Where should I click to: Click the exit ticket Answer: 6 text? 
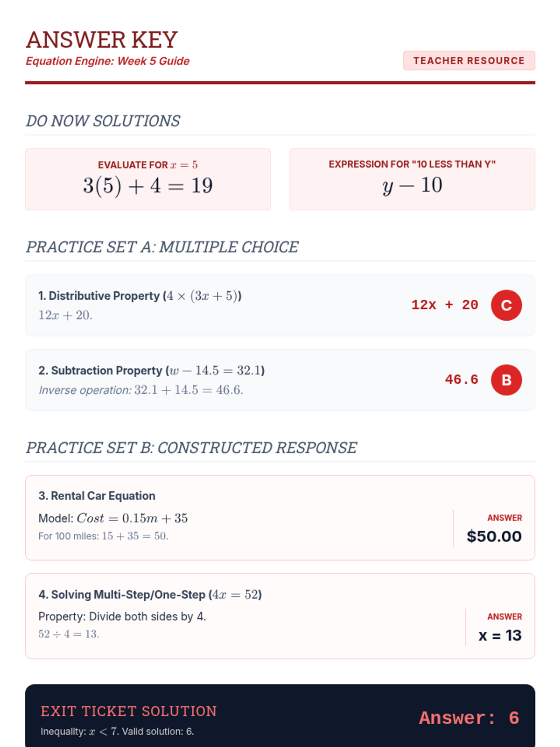tap(469, 718)
